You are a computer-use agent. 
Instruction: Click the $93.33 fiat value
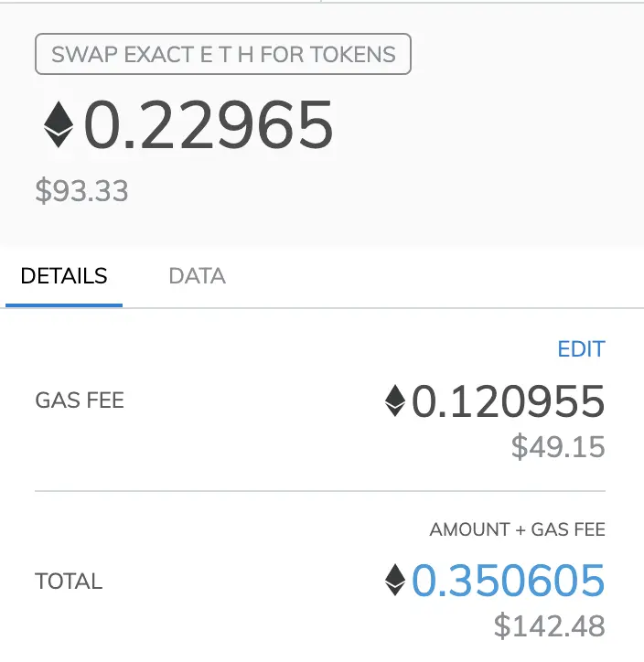click(81, 191)
